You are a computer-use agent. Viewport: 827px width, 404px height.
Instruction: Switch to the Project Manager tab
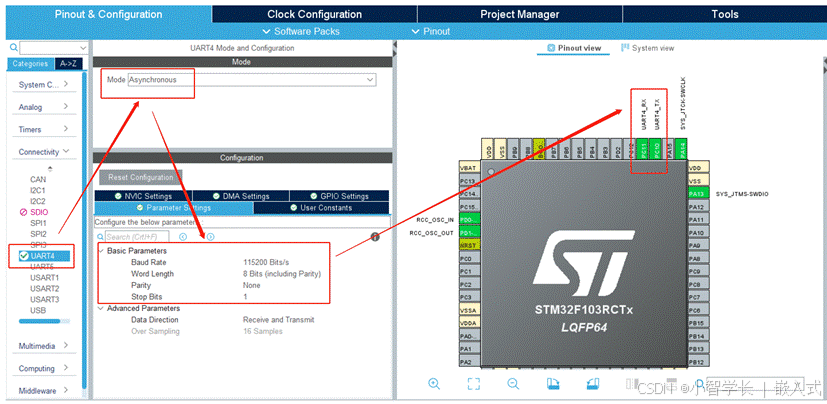tap(520, 14)
